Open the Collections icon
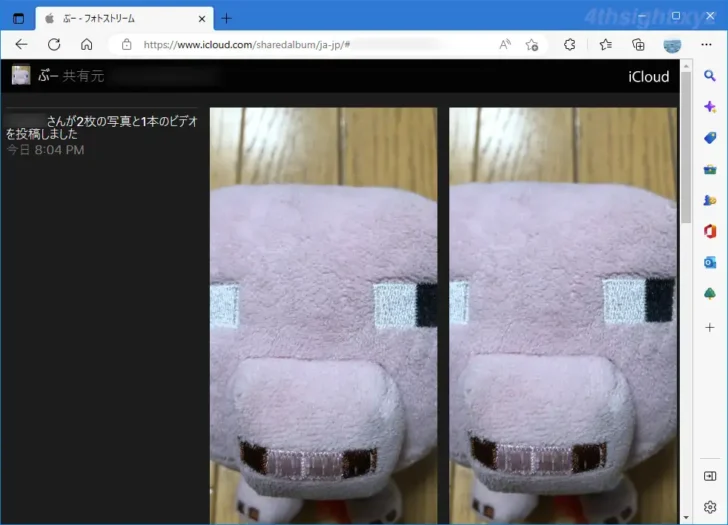The width and height of the screenshot is (728, 525). (x=638, y=45)
